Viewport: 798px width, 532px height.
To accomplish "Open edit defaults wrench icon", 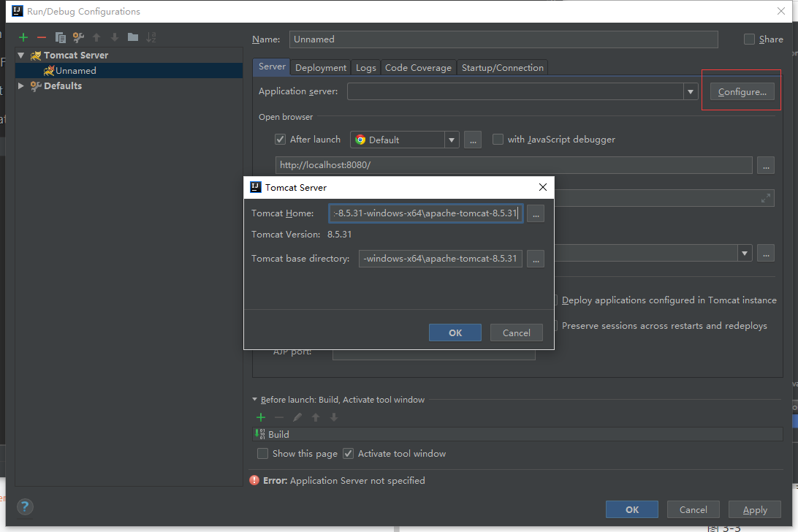I will point(78,37).
